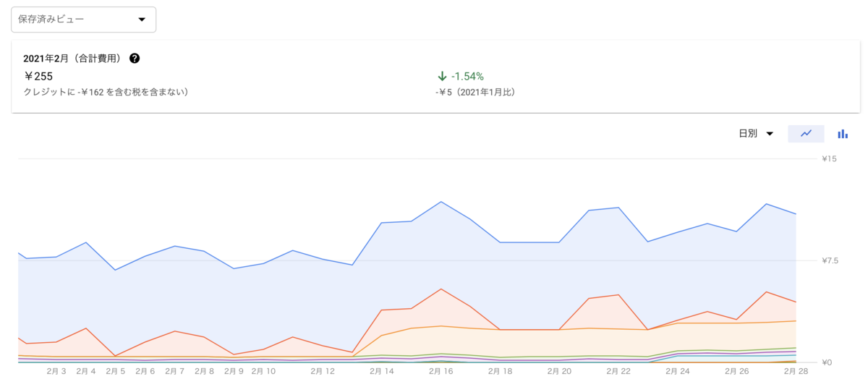Click the blue line peak at 2月 27

(766, 204)
